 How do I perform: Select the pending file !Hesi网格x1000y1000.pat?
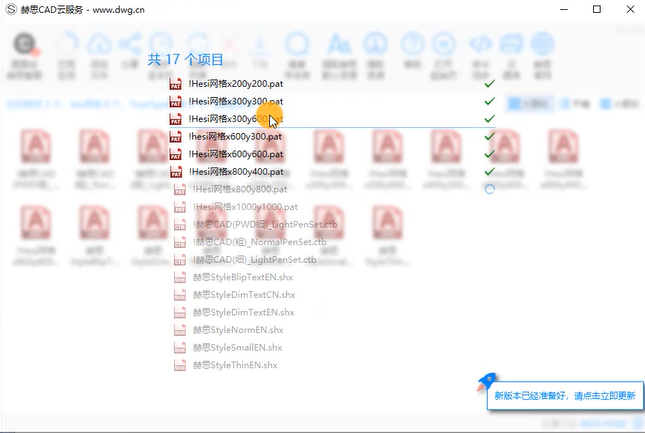click(x=245, y=207)
